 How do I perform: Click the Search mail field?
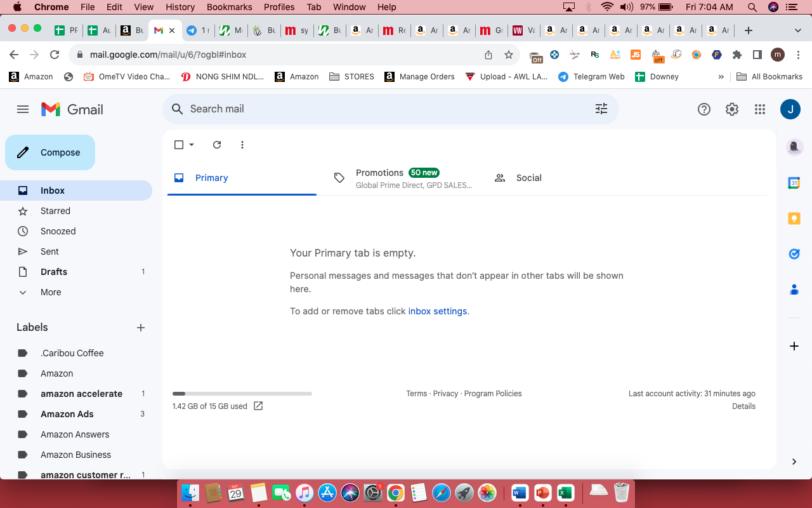pos(390,109)
